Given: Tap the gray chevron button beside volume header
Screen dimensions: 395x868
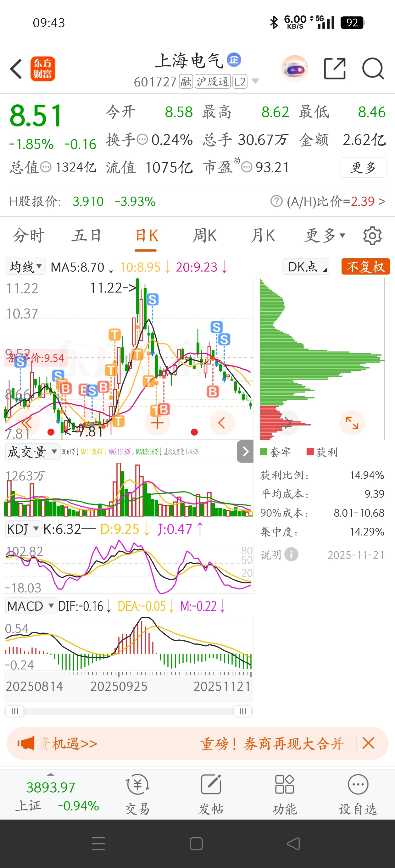Looking at the screenshot, I should [245, 452].
